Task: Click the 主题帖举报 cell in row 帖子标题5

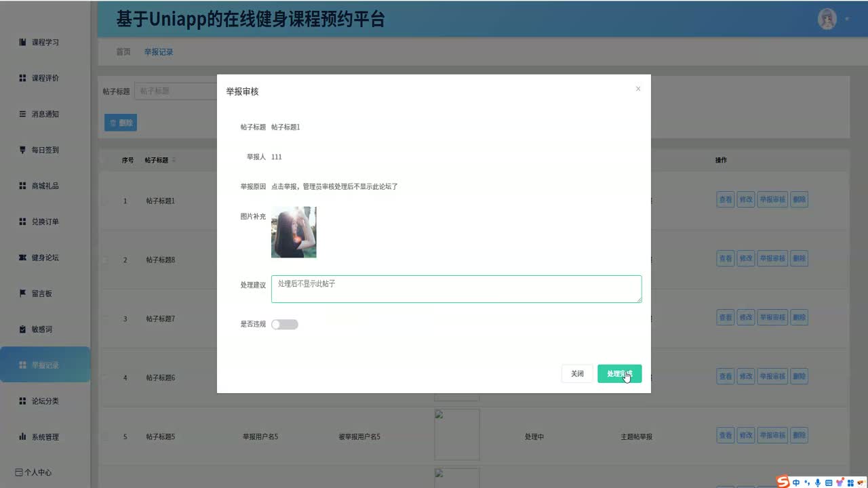Action: pos(636,437)
